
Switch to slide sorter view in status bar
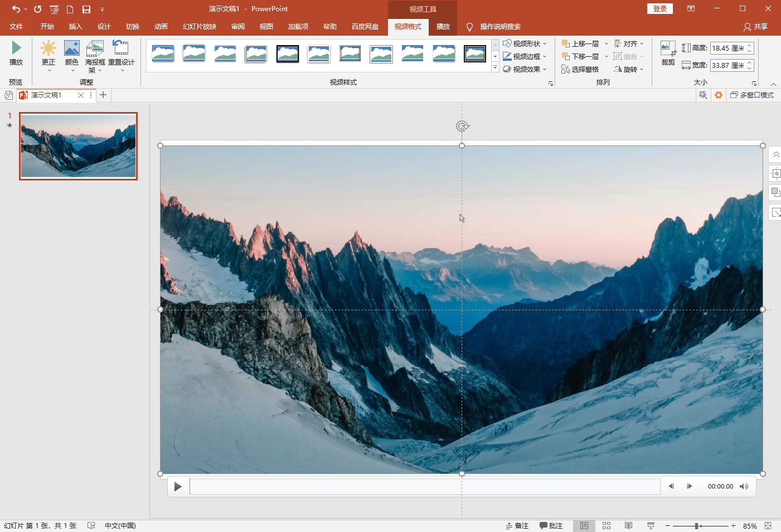(607, 526)
